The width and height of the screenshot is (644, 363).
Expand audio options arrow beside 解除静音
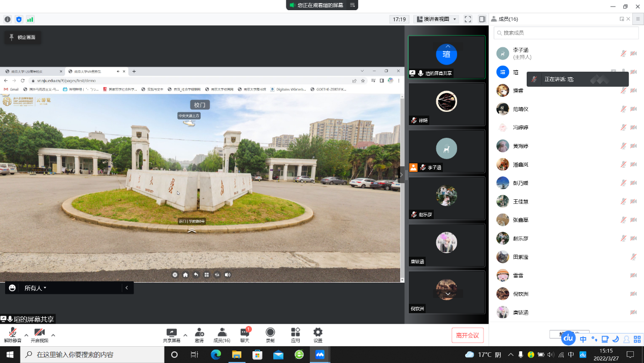tap(26, 335)
